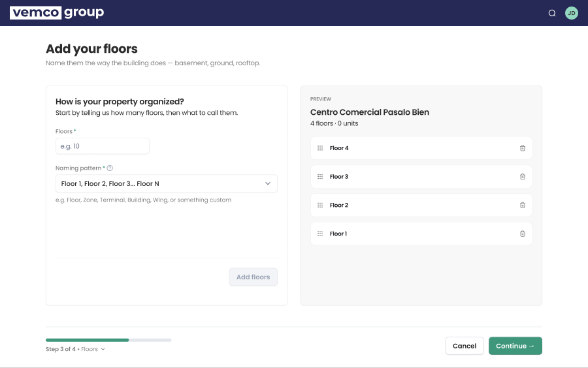Viewport: 588px width, 368px height.
Task: Delete Floor 1 with its trash icon
Action: click(x=523, y=234)
